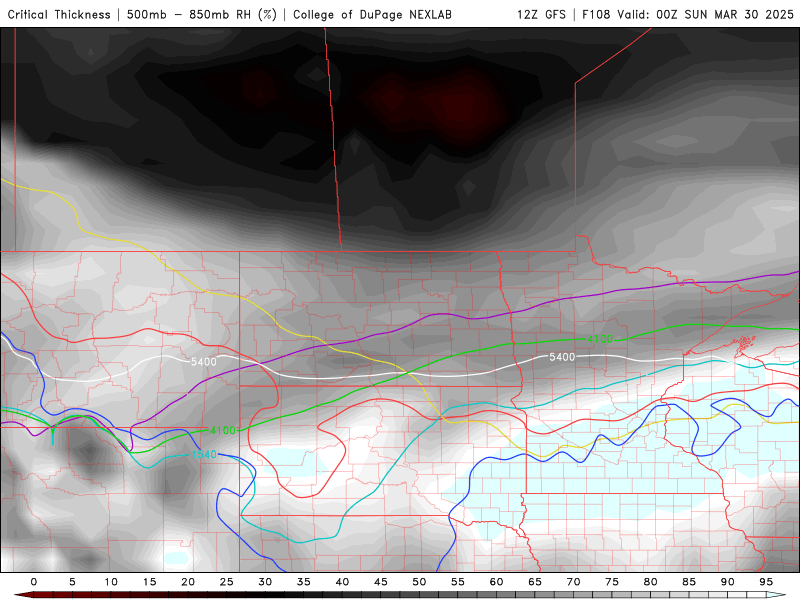The image size is (800, 600).
Task: Click the 25 value on the color scale
Action: tap(227, 582)
